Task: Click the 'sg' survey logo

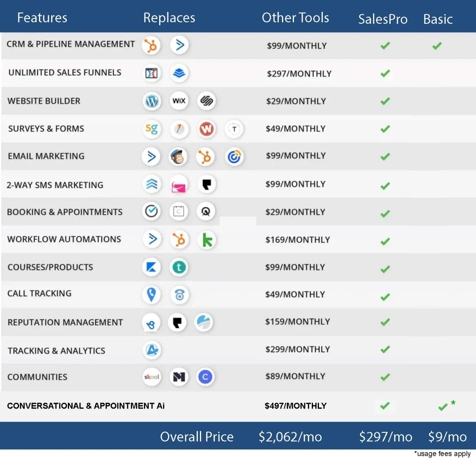Action: pos(152,129)
